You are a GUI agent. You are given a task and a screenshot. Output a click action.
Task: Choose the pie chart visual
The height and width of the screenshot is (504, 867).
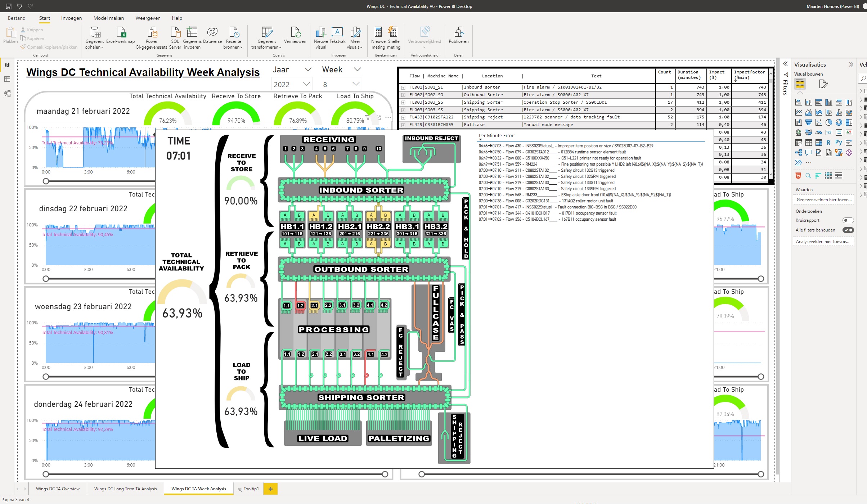pos(828,122)
